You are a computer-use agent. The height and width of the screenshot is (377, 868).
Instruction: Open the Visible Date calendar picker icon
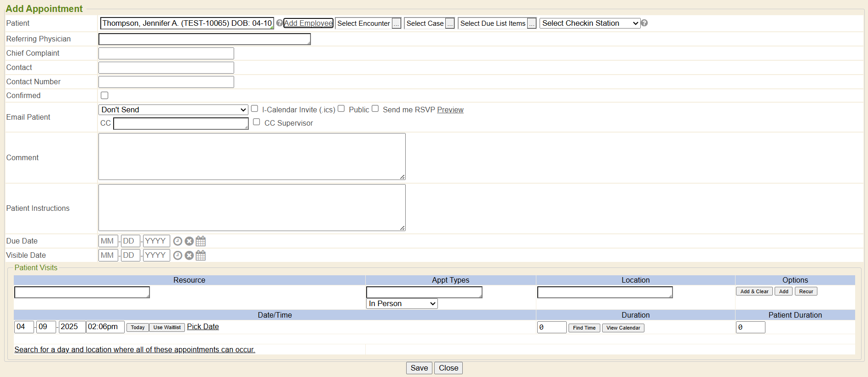tap(201, 255)
